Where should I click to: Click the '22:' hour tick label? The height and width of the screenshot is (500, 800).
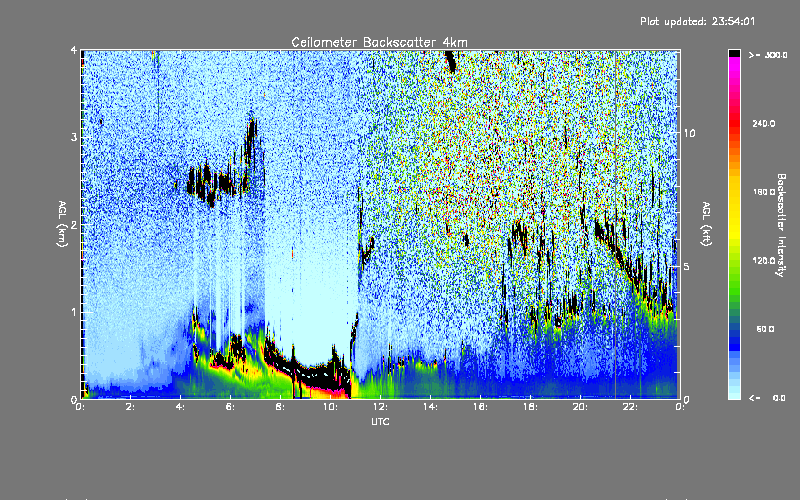[630, 407]
